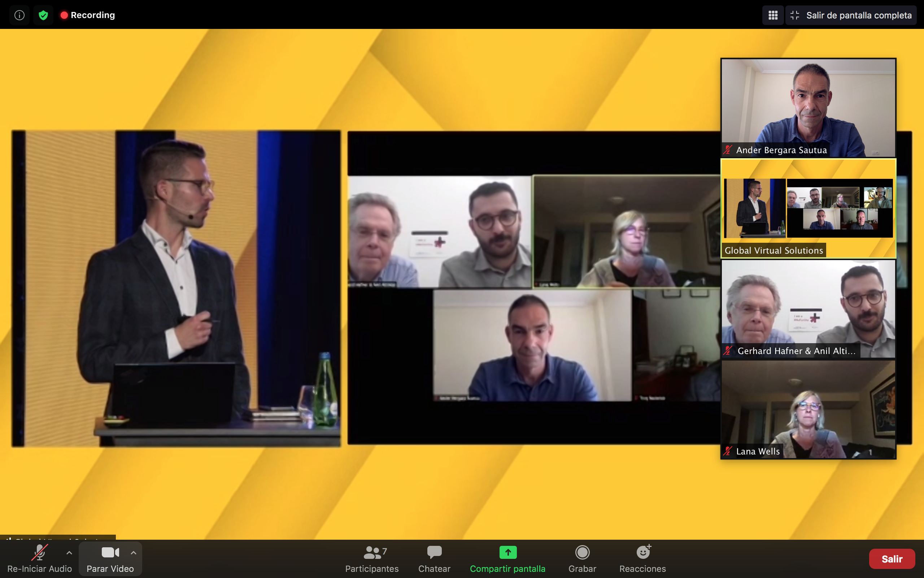The image size is (924, 578).
Task: Click the green encryption shield icon
Action: 43,15
